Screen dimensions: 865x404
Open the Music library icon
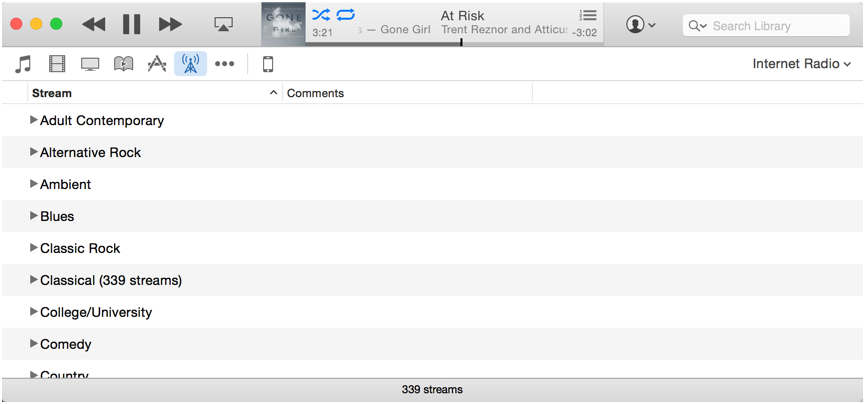click(23, 64)
